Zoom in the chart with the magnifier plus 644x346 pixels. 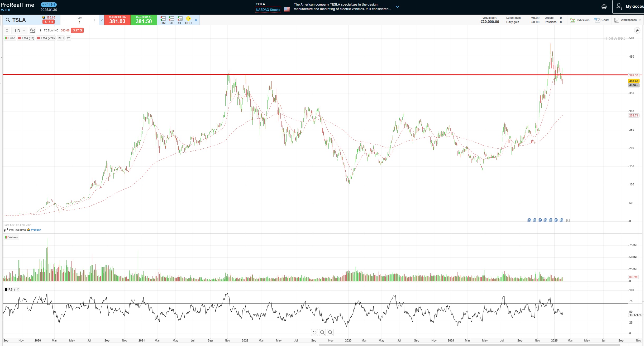[330, 333]
